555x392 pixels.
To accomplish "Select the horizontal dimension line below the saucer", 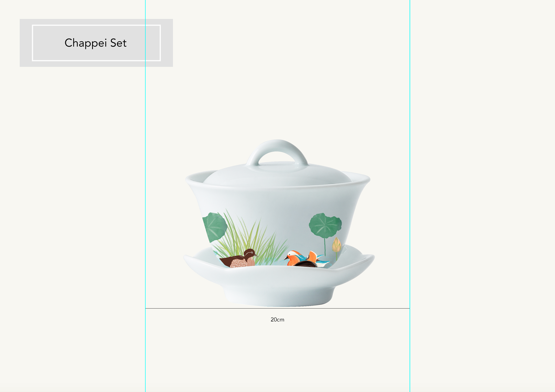I will [x=202, y=308].
